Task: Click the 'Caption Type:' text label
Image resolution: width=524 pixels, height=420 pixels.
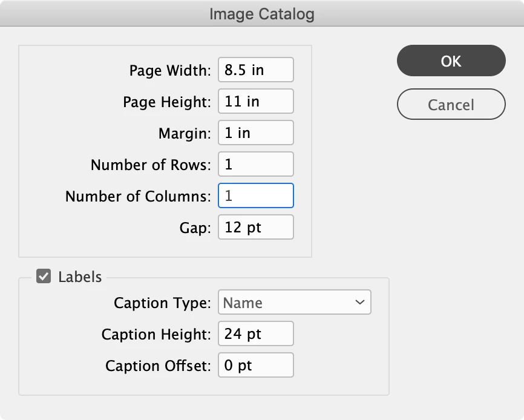Action: coord(162,303)
